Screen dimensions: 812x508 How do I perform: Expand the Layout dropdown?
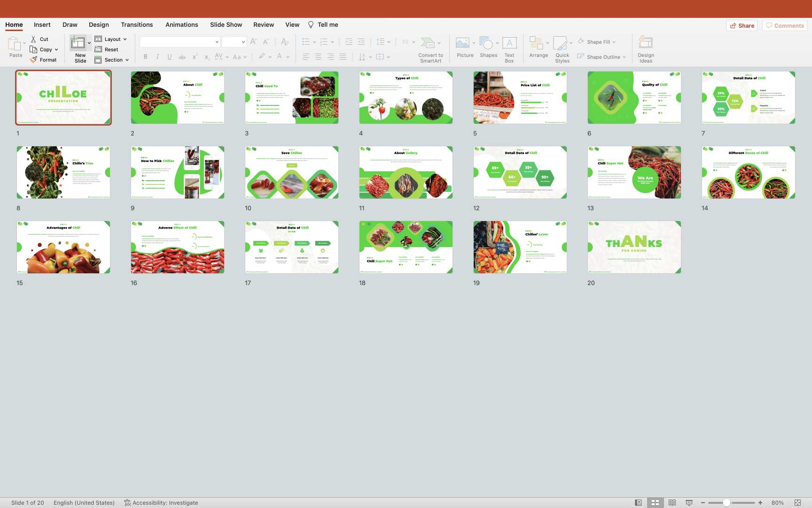click(125, 39)
